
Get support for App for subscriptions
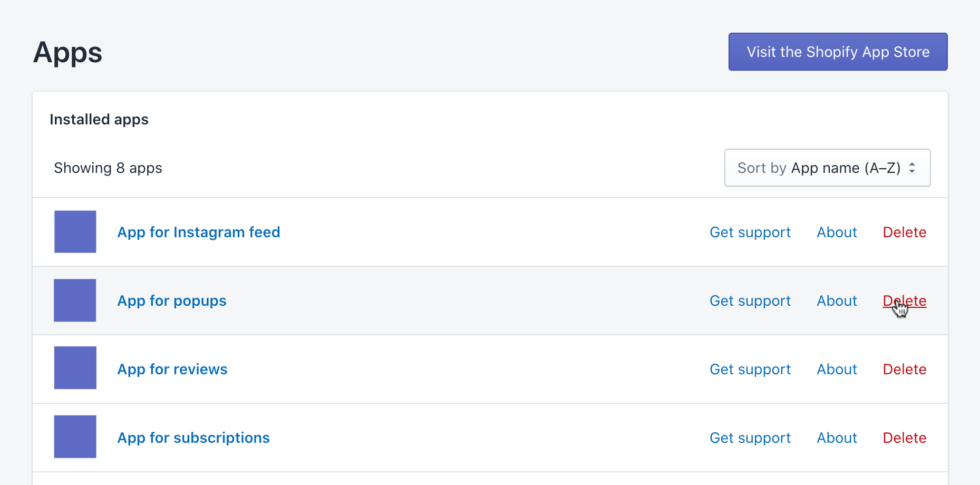tap(750, 438)
